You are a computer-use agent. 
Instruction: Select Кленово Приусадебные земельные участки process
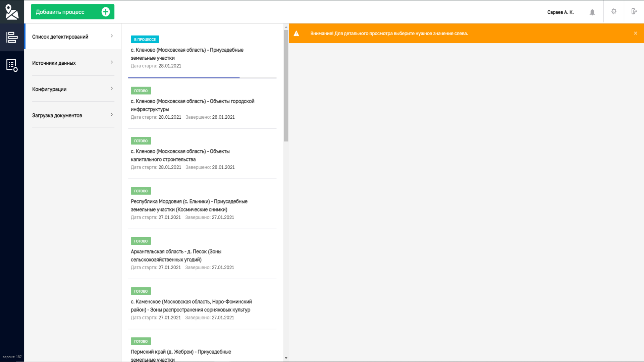[x=202, y=53]
